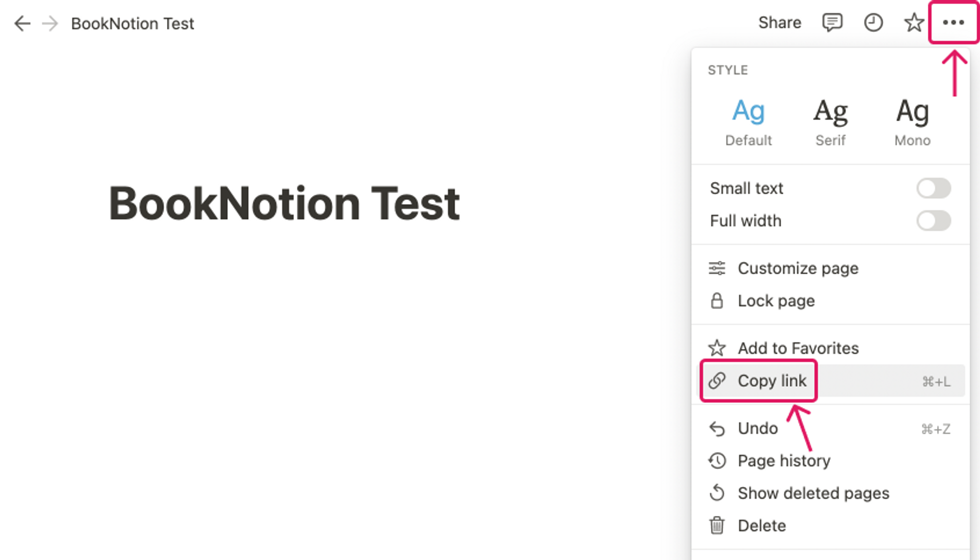This screenshot has height=560, width=980.
Task: Open the comments speech bubble icon
Action: point(832,23)
